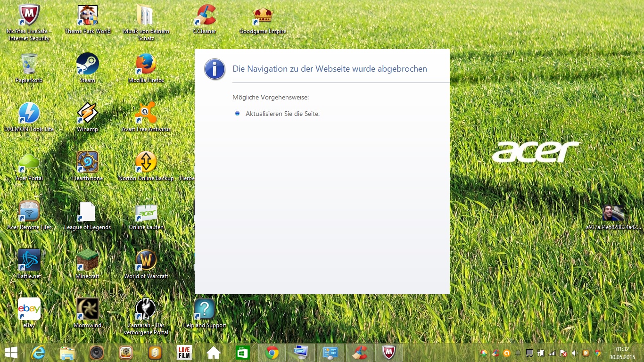Image resolution: width=644 pixels, height=362 pixels.
Task: Switch to the Control Panel taskbar button
Action: (x=330, y=353)
